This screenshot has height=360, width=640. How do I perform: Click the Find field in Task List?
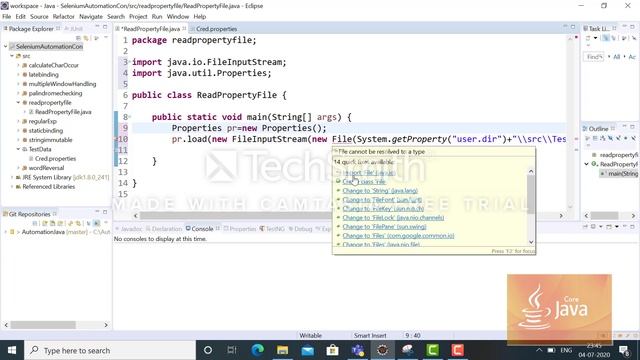coord(593,57)
